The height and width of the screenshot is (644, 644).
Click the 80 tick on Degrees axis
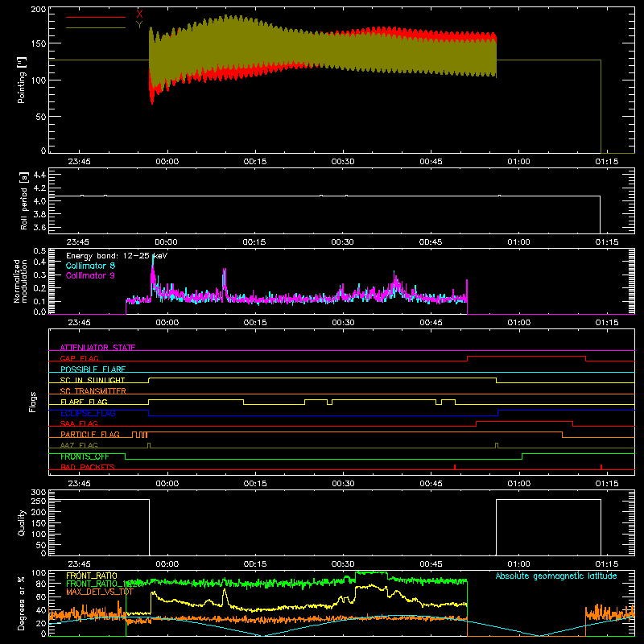(41, 583)
